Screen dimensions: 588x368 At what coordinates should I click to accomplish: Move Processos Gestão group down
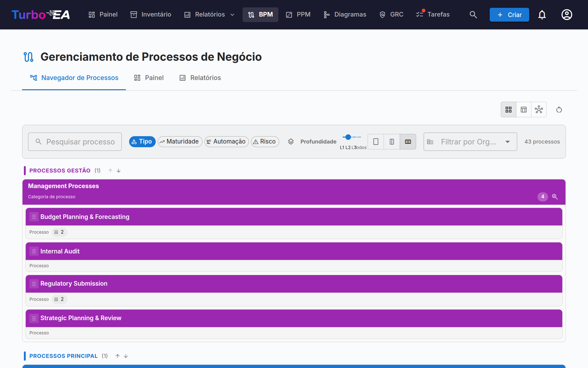[119, 171]
